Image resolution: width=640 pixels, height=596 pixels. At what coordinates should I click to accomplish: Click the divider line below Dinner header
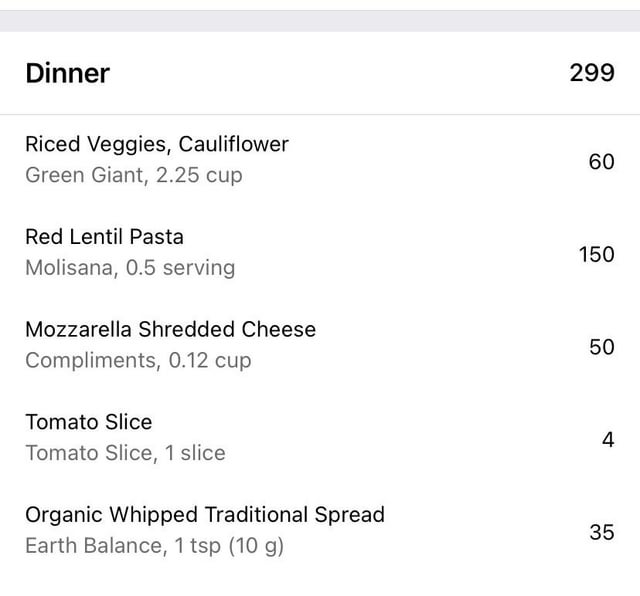pyautogui.click(x=320, y=115)
